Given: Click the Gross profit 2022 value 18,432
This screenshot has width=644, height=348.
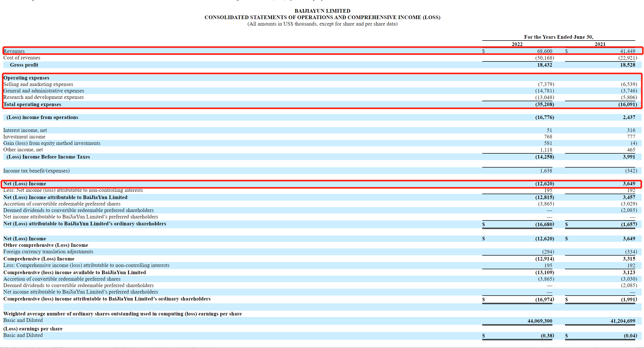Looking at the screenshot, I should pos(544,65).
